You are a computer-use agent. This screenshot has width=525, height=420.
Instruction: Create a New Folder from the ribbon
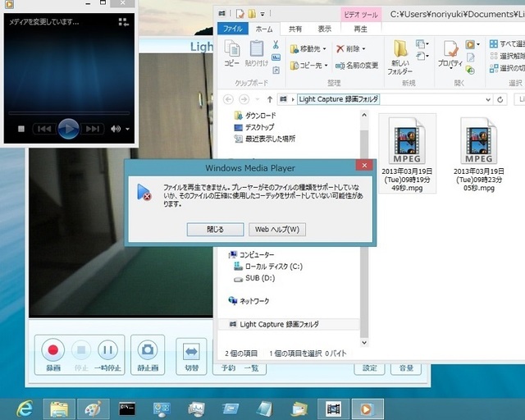[x=399, y=57]
